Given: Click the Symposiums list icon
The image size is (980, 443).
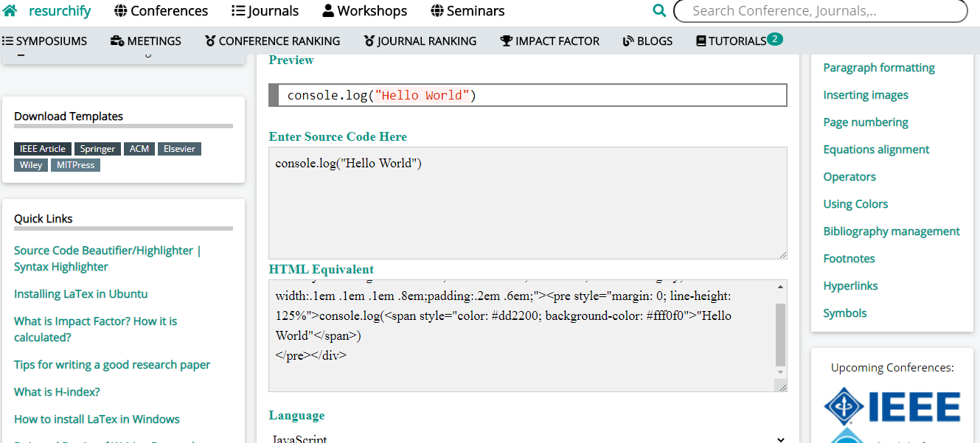Looking at the screenshot, I should click(x=8, y=41).
